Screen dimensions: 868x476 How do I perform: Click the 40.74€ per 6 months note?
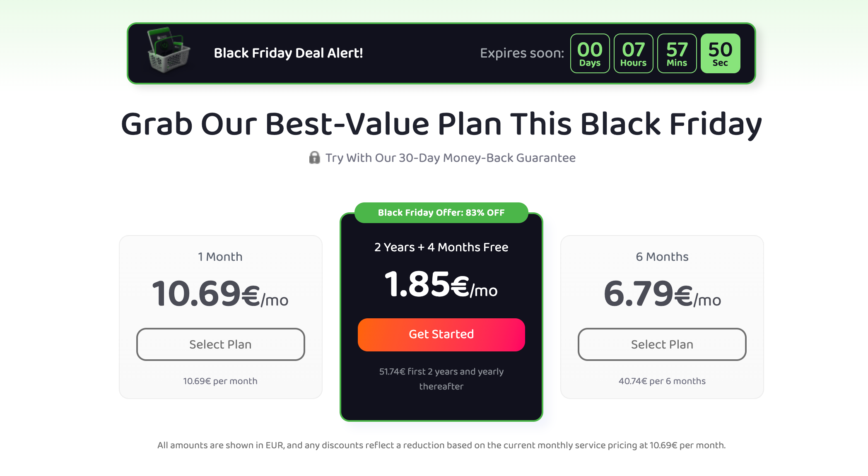tap(662, 381)
